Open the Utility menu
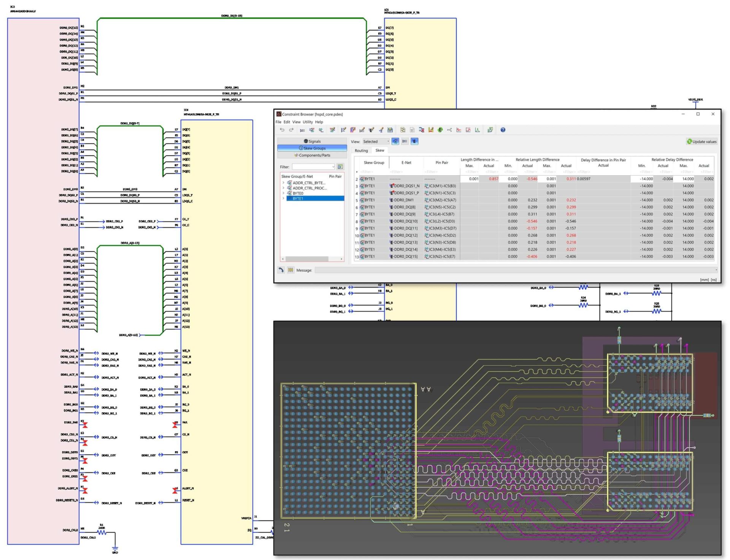The width and height of the screenshot is (730, 560). [x=308, y=122]
